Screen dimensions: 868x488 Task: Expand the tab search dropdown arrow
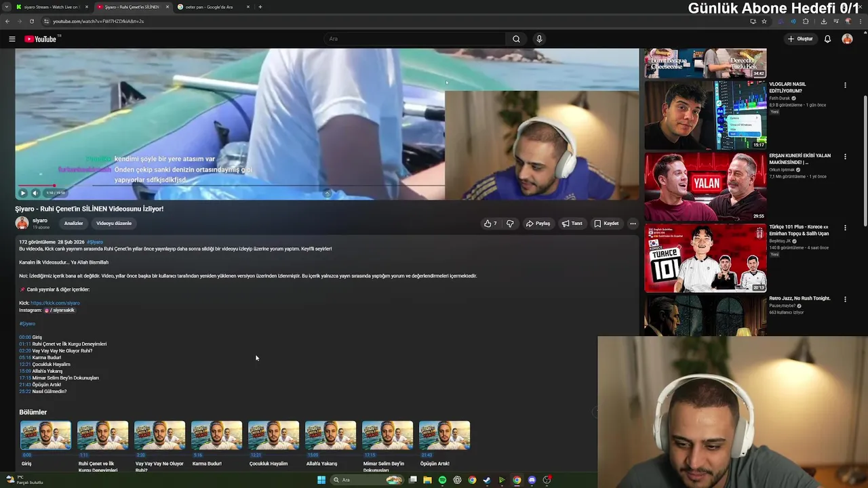6,7
